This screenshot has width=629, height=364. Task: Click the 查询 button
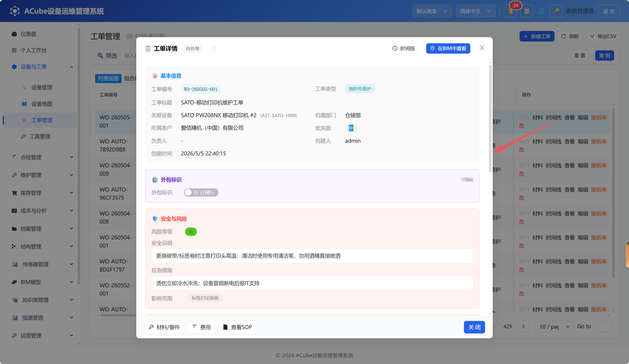click(x=604, y=55)
